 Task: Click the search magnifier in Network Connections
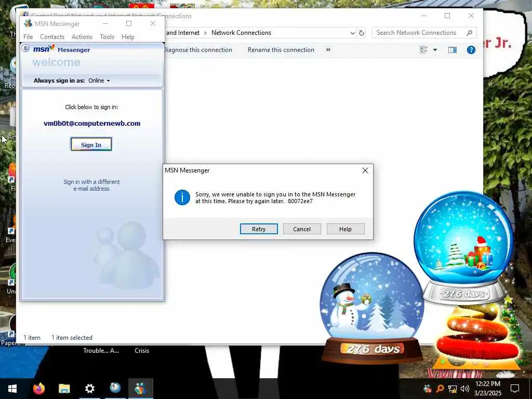(470, 33)
